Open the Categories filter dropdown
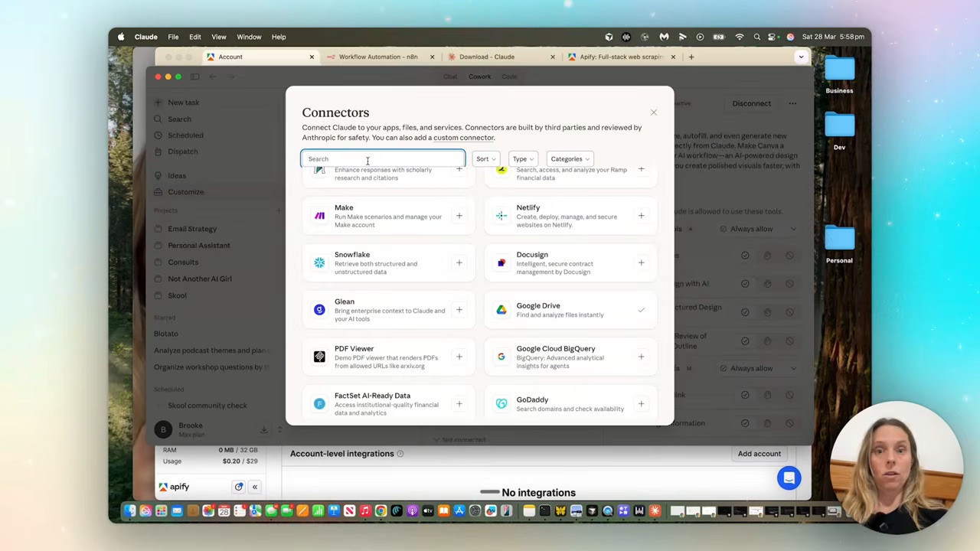The image size is (980, 551). [x=570, y=158]
